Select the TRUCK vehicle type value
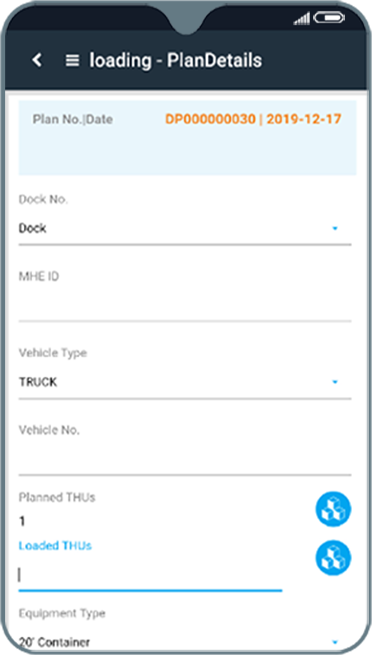 click(x=38, y=382)
